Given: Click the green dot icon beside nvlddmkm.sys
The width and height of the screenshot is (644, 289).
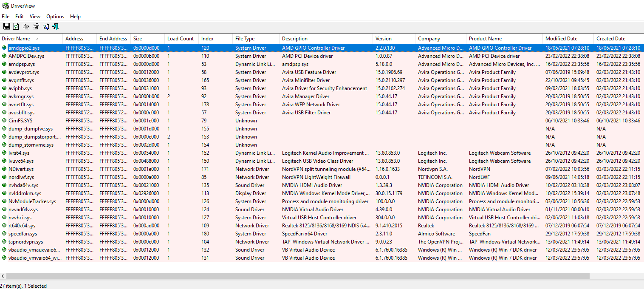Looking at the screenshot, I should pyautogui.click(x=4, y=193).
